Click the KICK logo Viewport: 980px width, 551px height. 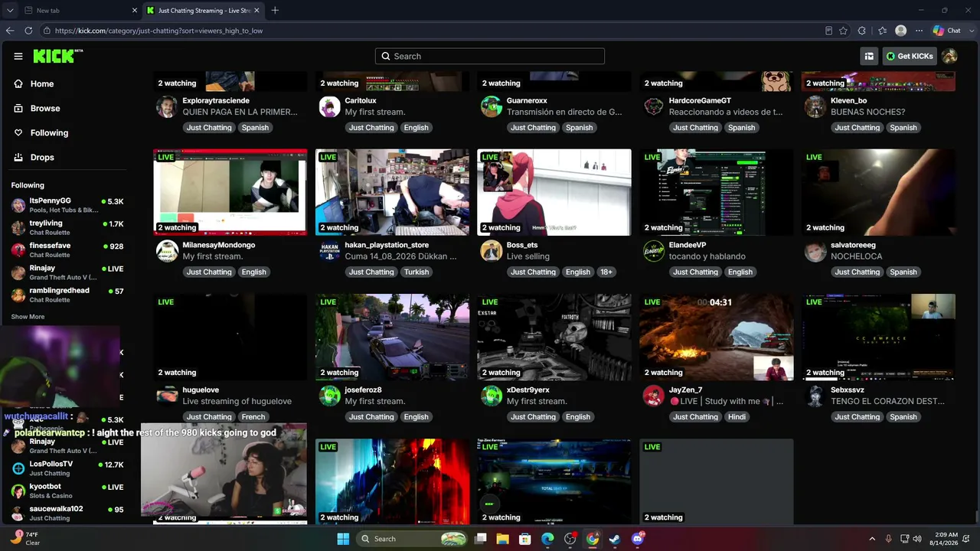(57, 56)
